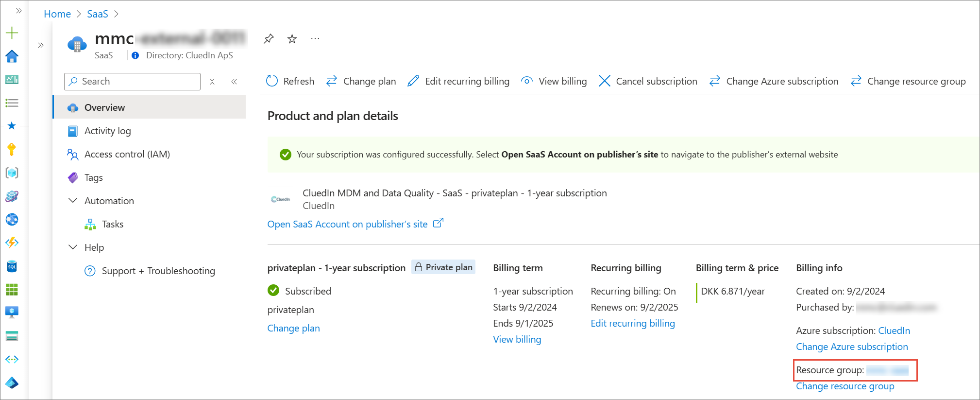Expand the Azure portal left sidebar
This screenshot has height=400, width=980.
[19, 10]
